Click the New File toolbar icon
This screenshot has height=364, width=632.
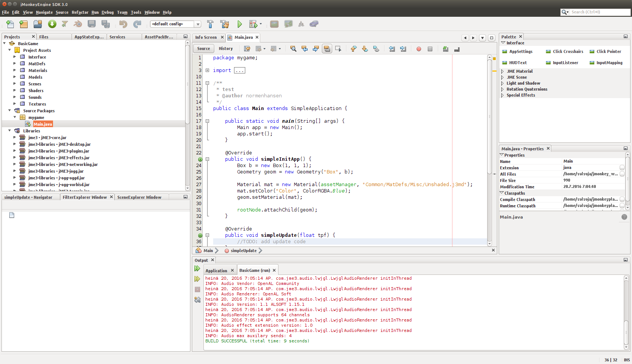10,24
